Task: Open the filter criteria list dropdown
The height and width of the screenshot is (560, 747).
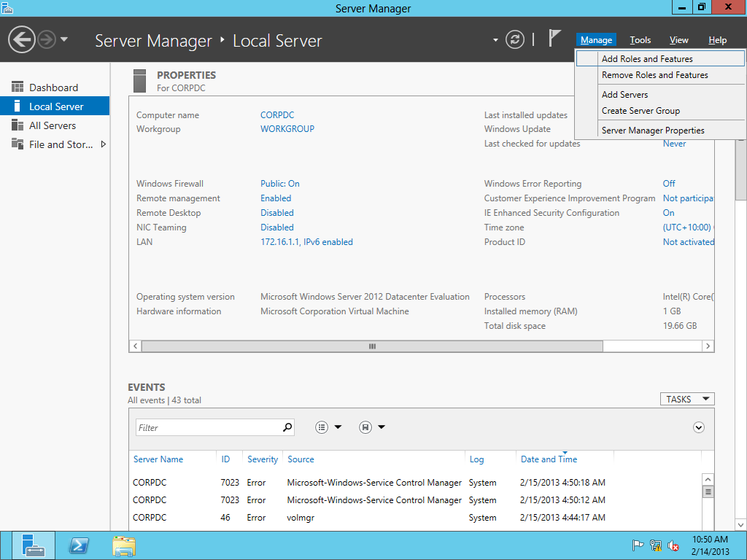Action: point(328,427)
